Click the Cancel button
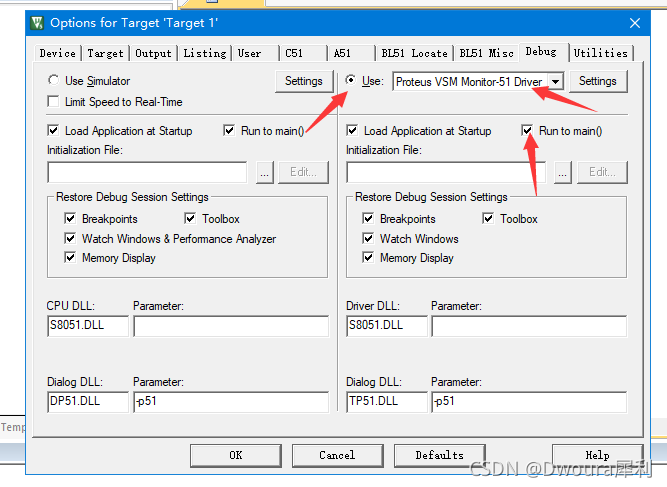This screenshot has width=667, height=487. (x=338, y=456)
